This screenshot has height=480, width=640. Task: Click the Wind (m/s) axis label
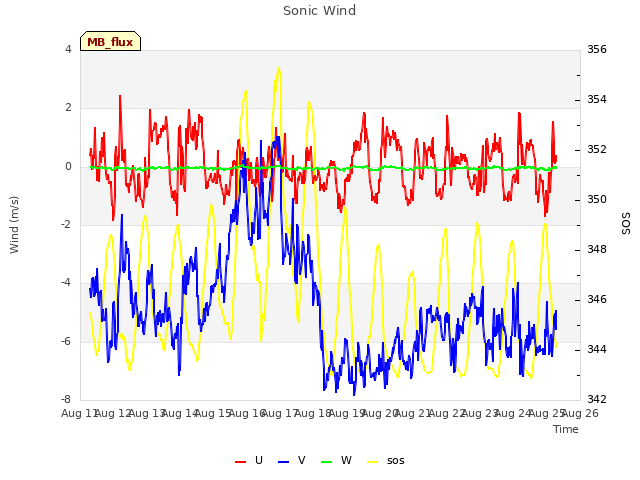tap(14, 225)
